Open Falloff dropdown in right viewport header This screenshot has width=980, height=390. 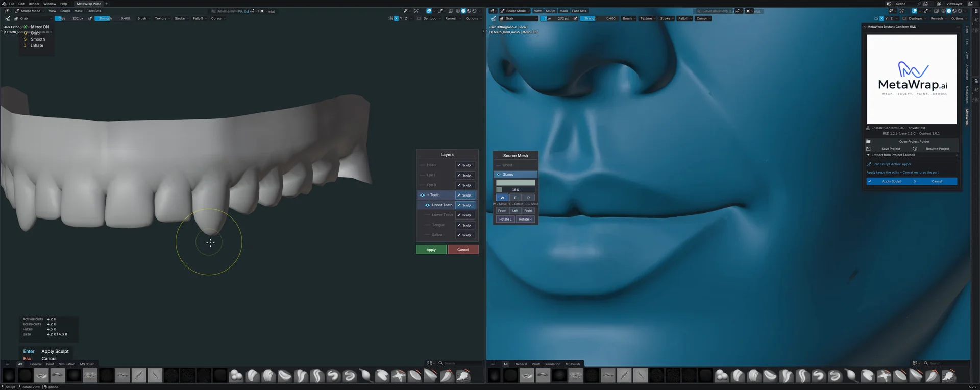point(684,18)
